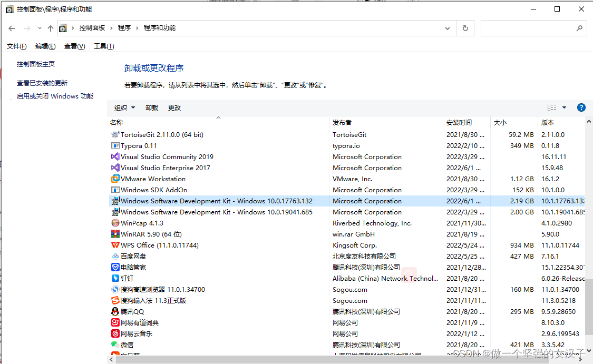The height and width of the screenshot is (364, 593).
Task: Sort by 版本 column header
Action: (561, 122)
